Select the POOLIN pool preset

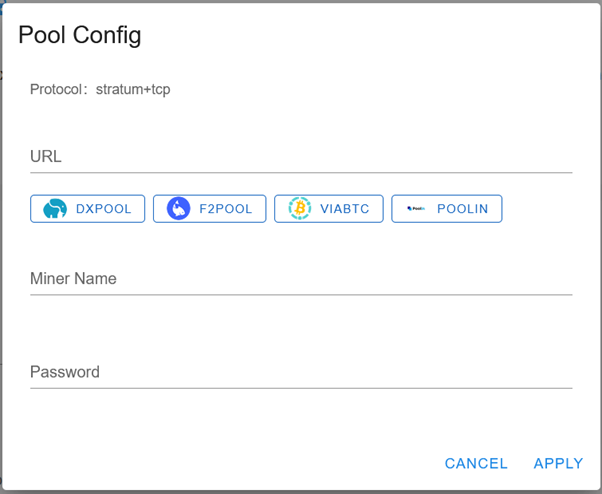447,208
